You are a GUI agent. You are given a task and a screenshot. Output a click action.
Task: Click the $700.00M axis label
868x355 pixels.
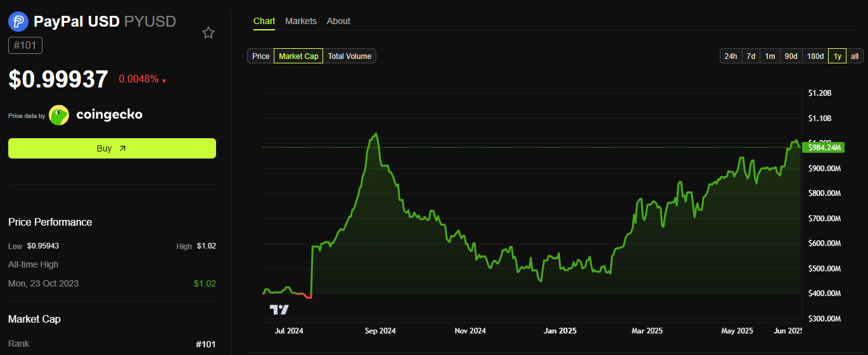coord(824,219)
